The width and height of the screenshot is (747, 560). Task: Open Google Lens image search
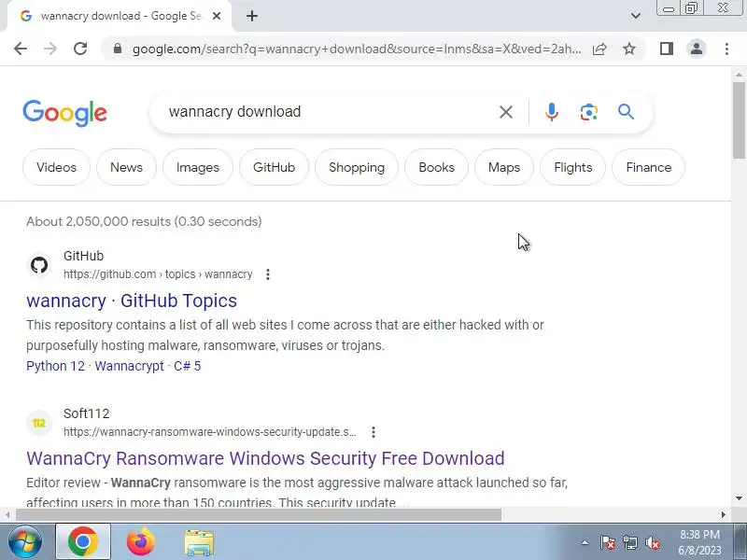[589, 112]
